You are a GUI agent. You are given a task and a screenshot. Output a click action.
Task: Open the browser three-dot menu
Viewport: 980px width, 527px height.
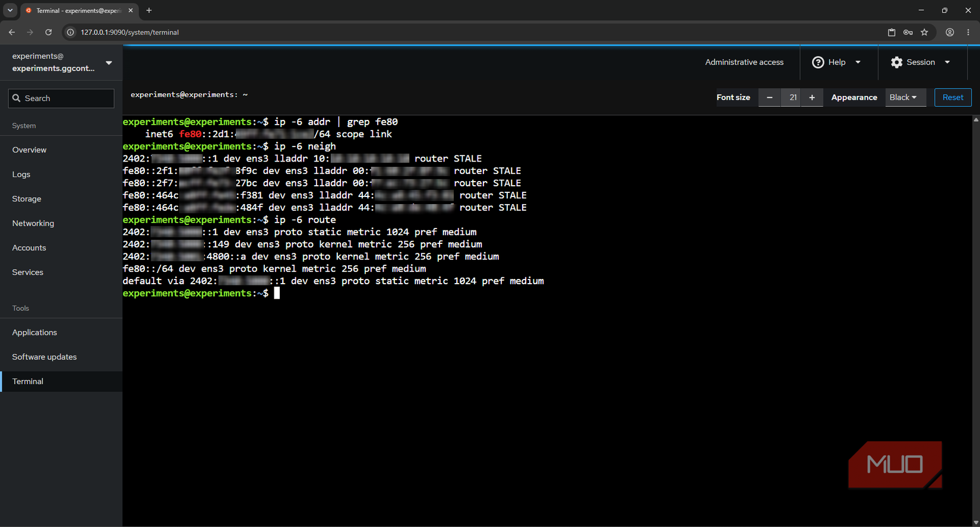tap(968, 32)
